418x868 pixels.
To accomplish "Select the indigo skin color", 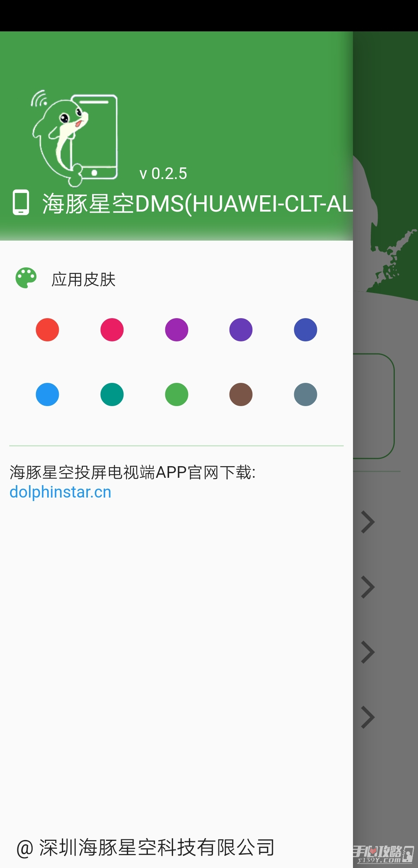I will (x=305, y=330).
